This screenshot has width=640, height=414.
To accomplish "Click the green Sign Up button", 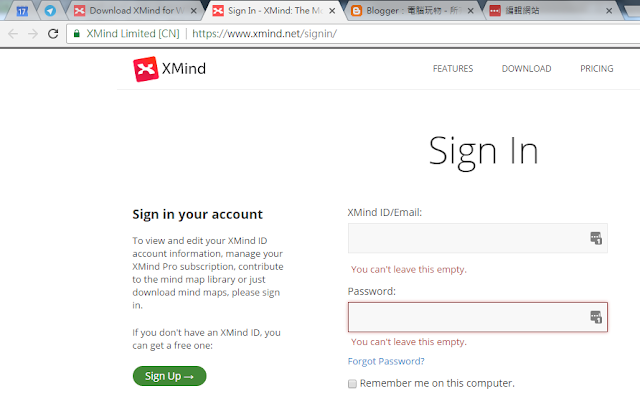I will pos(169,376).
